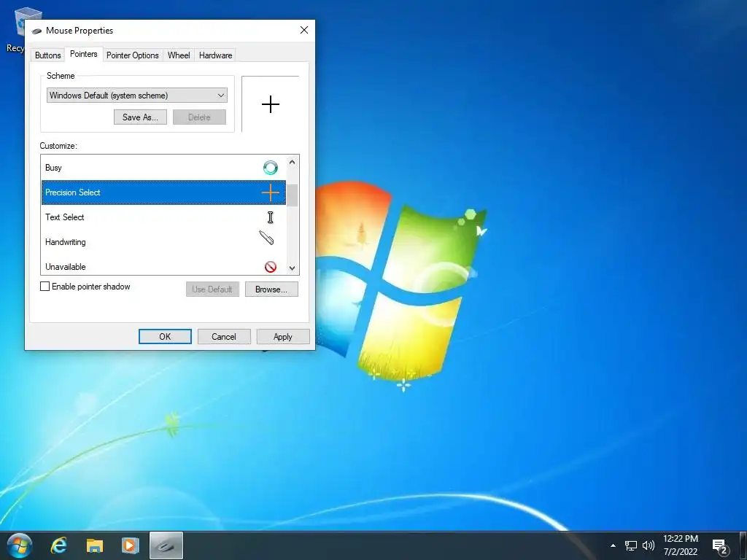Click the red Unavailable cursor icon

point(270,267)
